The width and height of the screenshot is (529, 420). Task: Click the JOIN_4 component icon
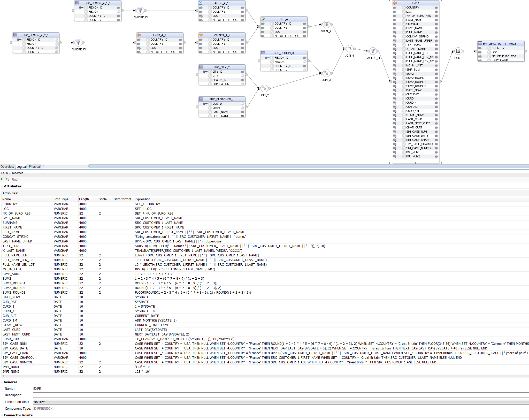[349, 49]
